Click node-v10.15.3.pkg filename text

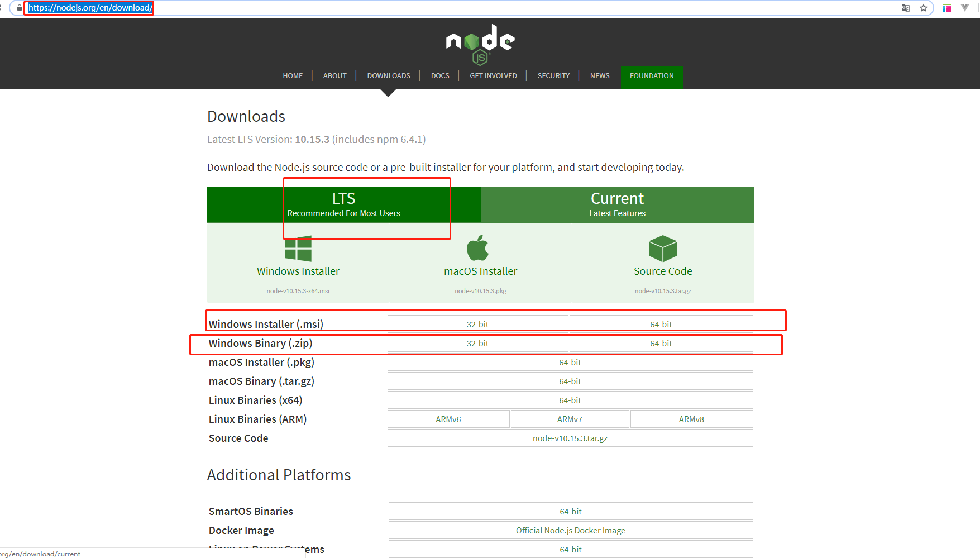click(480, 291)
